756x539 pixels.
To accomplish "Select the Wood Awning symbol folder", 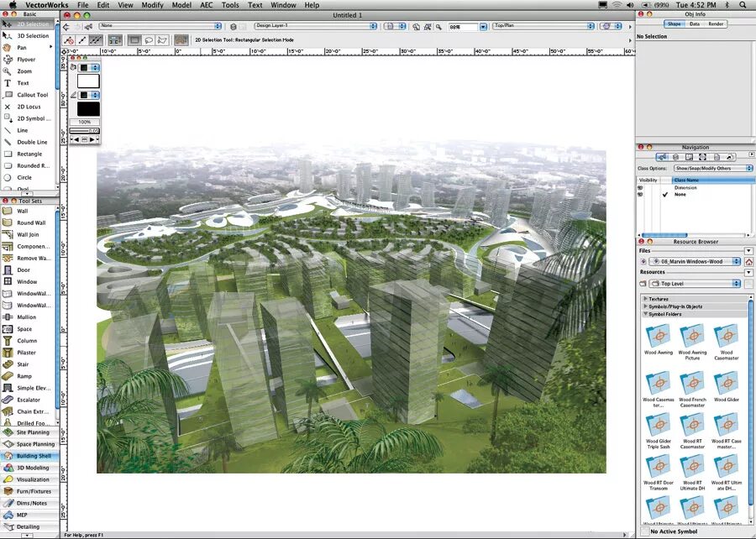I will pyautogui.click(x=658, y=340).
